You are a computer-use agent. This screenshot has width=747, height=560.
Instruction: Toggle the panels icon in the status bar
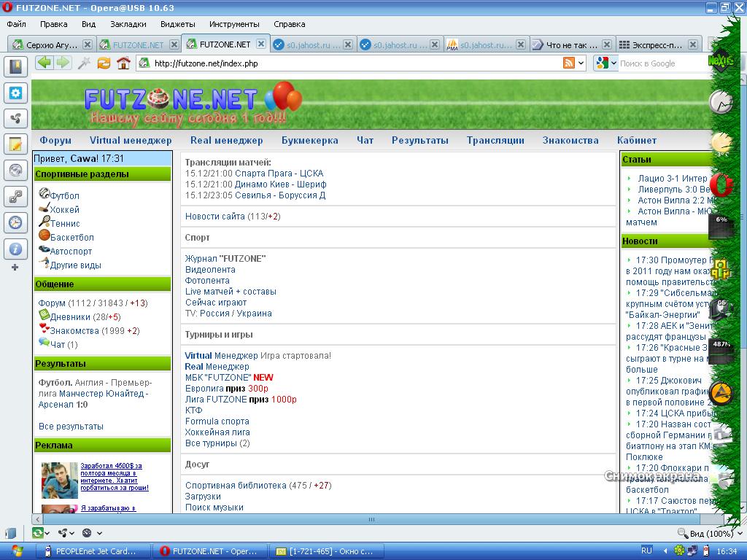[x=10, y=533]
